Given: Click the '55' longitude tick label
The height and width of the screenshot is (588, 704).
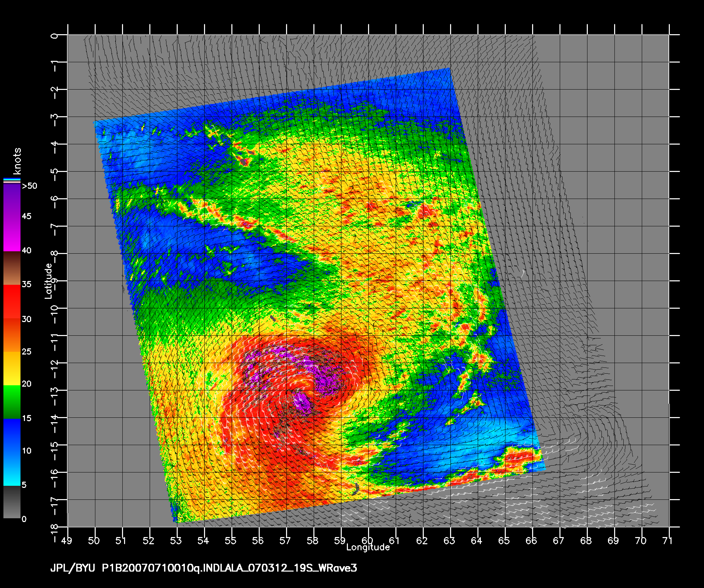Looking at the screenshot, I should 231,540.
